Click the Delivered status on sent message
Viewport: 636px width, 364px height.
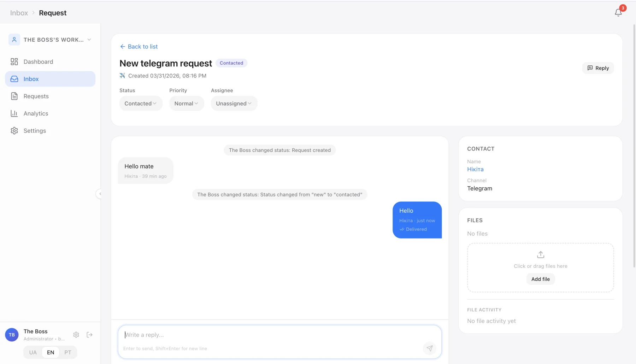(x=413, y=229)
